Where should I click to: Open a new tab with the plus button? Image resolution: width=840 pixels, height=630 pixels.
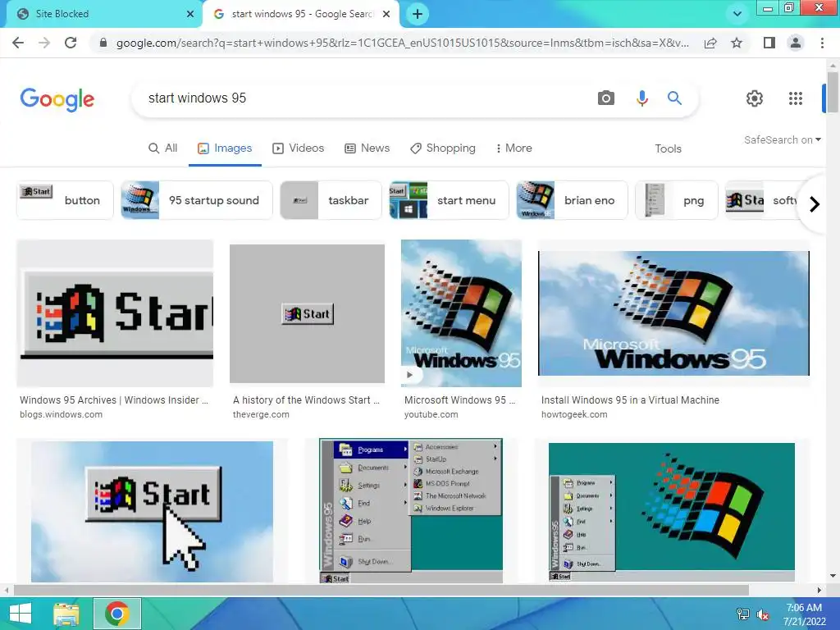point(418,14)
